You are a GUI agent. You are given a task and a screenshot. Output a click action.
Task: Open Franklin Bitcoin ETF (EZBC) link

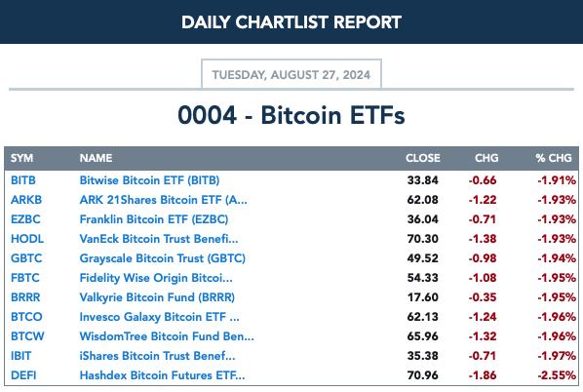click(154, 219)
